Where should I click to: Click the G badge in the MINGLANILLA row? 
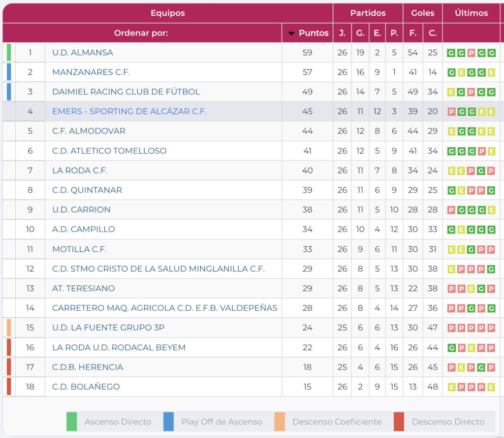tap(491, 269)
